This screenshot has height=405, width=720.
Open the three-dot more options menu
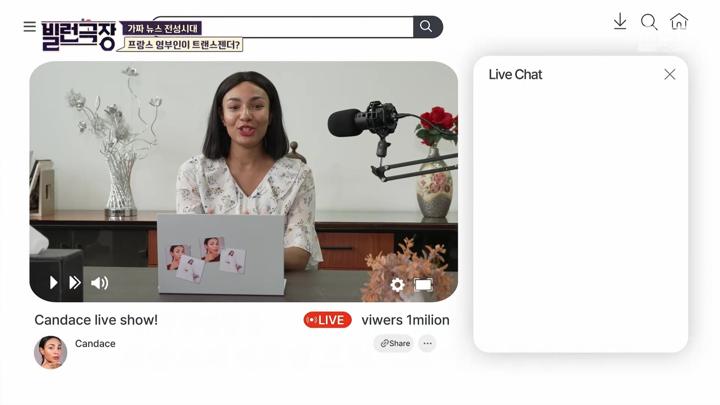(427, 344)
